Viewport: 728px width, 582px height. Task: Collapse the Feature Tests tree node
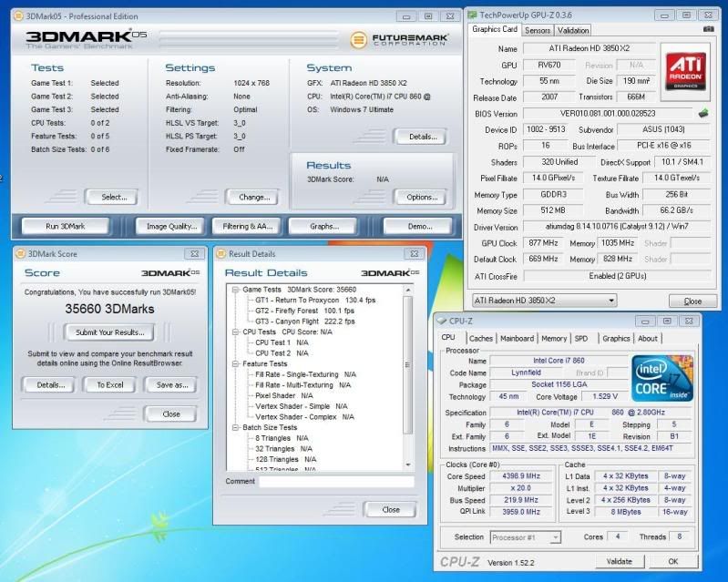point(235,364)
